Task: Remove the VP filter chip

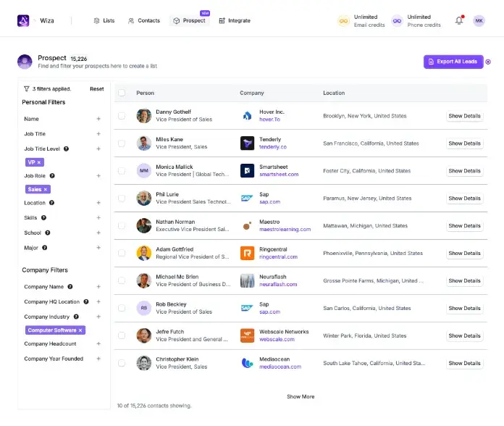Action: 39,162
